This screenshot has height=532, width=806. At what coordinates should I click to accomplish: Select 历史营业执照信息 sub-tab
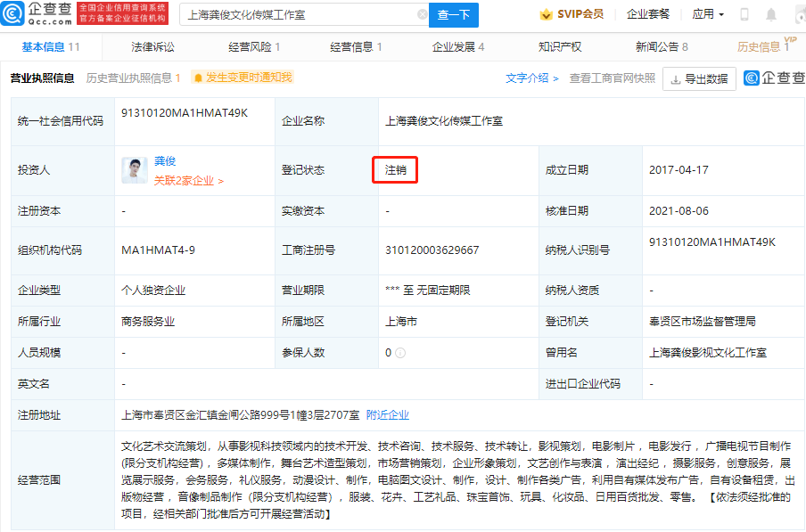click(133, 78)
